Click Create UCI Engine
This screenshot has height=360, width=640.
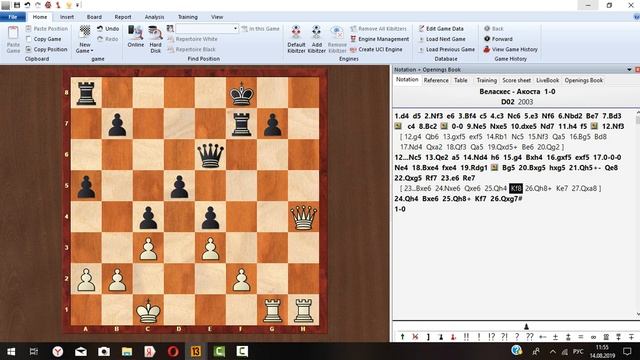pos(376,49)
